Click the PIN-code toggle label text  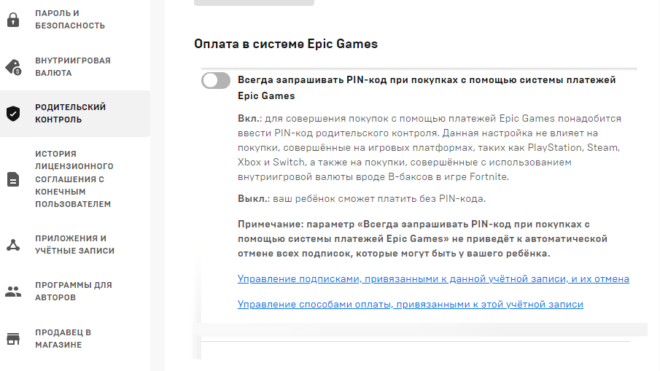[426, 88]
